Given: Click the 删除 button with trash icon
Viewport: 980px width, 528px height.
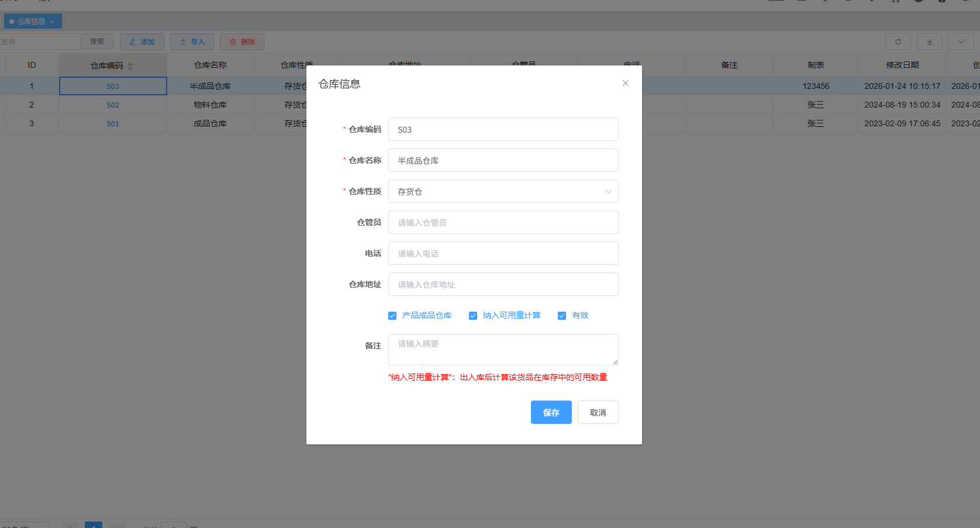Looking at the screenshot, I should (x=242, y=42).
